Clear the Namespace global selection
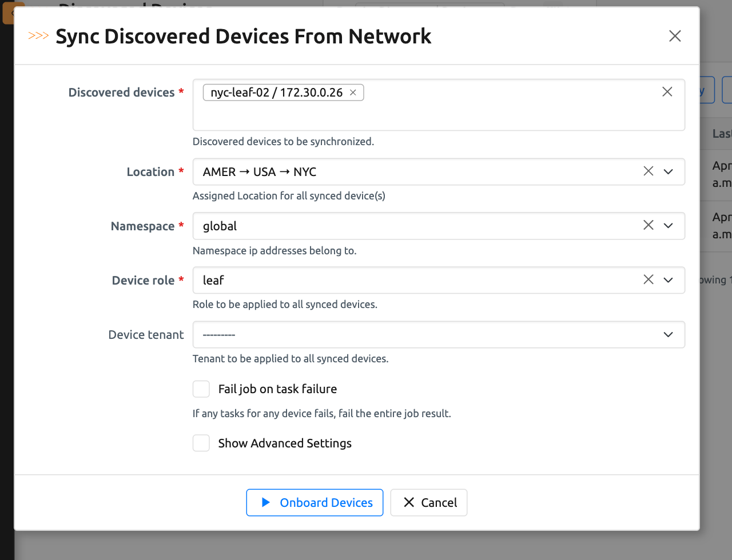732x560 pixels. pyautogui.click(x=648, y=226)
